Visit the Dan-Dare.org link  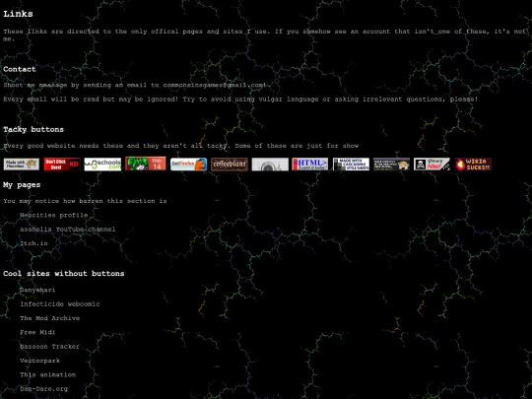(x=43, y=389)
